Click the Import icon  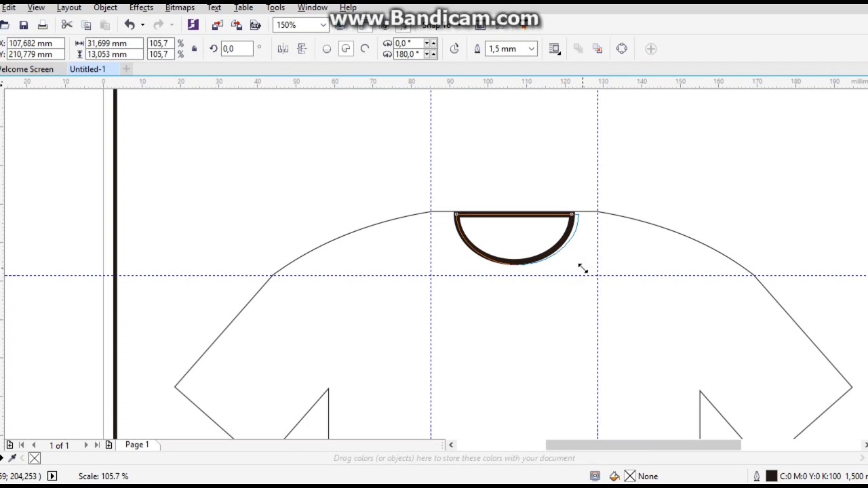tap(217, 25)
